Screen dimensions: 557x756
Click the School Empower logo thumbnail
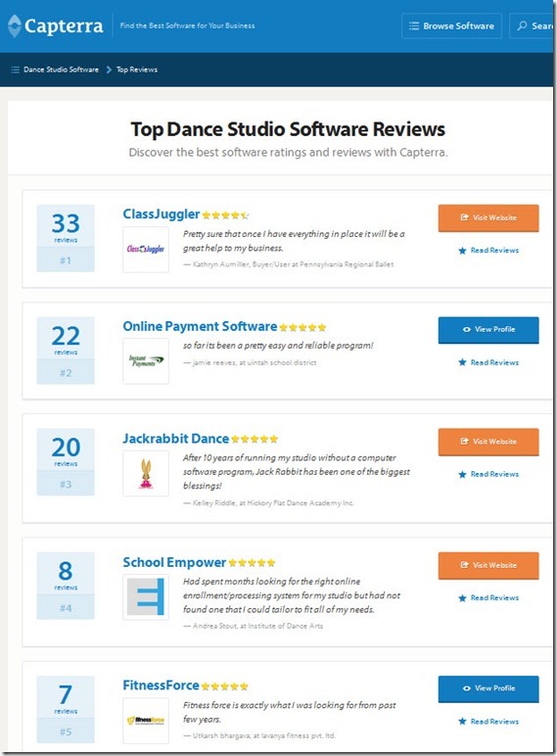[146, 597]
